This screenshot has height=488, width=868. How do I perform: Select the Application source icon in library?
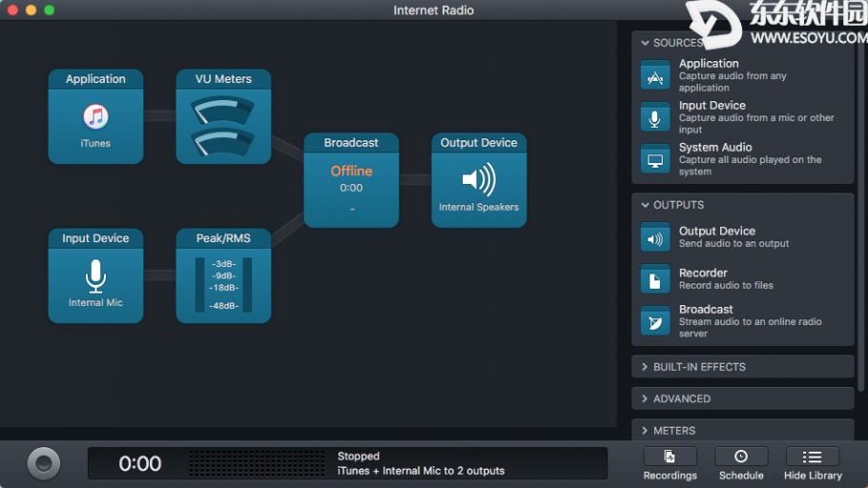pyautogui.click(x=655, y=75)
